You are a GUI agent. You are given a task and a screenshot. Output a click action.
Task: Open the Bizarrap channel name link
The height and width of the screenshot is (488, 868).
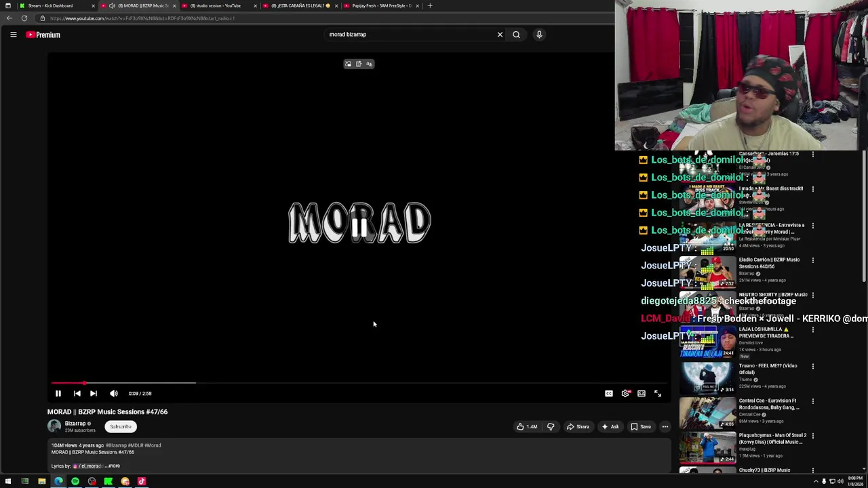click(x=75, y=424)
